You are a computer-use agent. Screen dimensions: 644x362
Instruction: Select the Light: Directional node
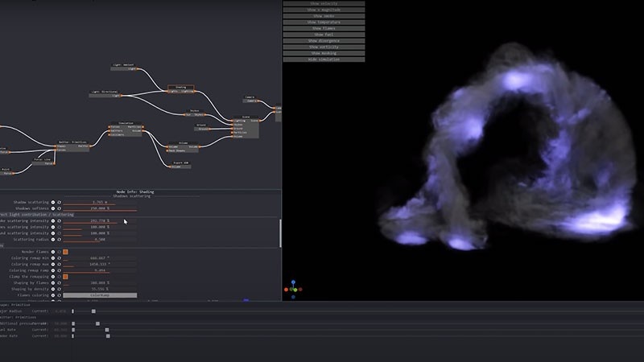click(105, 94)
